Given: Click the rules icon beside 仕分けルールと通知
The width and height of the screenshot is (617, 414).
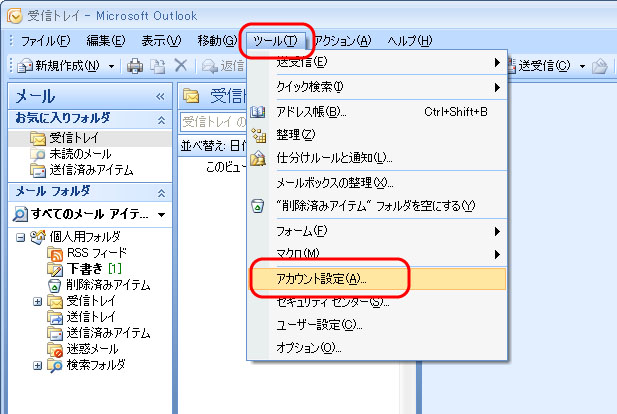Looking at the screenshot, I should pos(258,158).
